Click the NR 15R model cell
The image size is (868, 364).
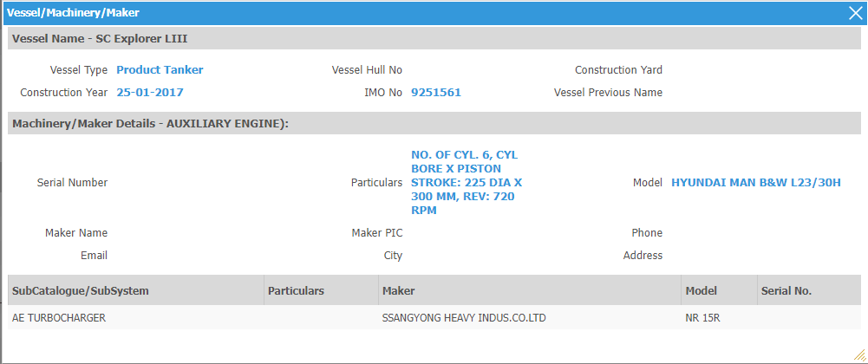pos(702,318)
